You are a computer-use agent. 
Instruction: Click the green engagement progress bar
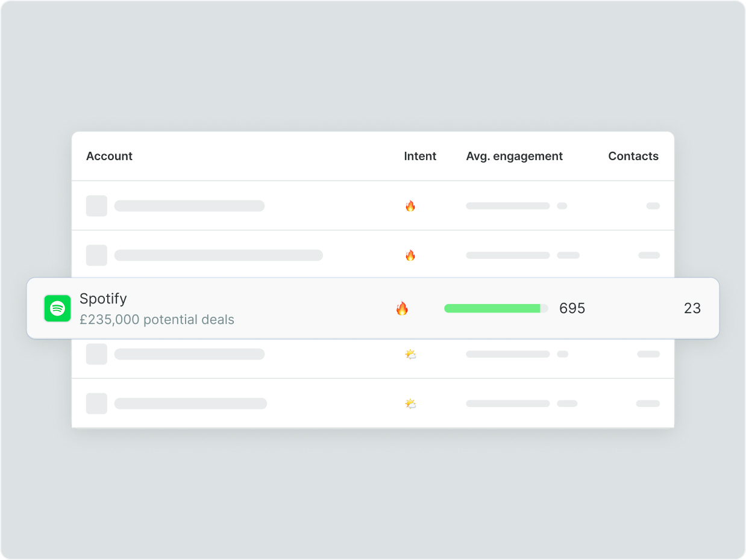pos(492,308)
